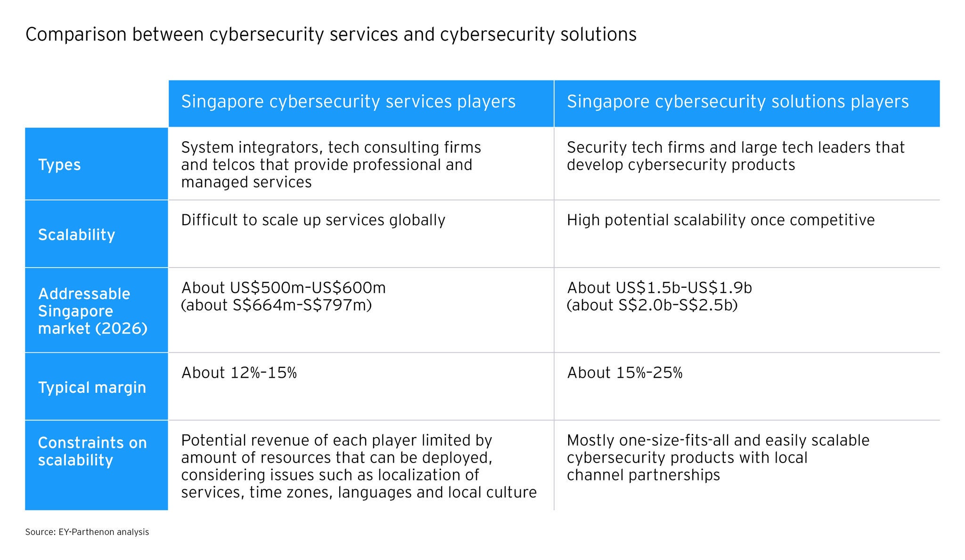
Task: Select 'High potential scalability once competitive' text
Action: click(x=720, y=220)
